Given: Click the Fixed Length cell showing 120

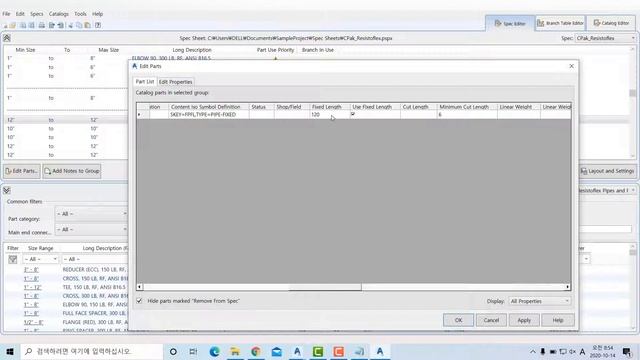Looking at the screenshot, I should [x=329, y=115].
